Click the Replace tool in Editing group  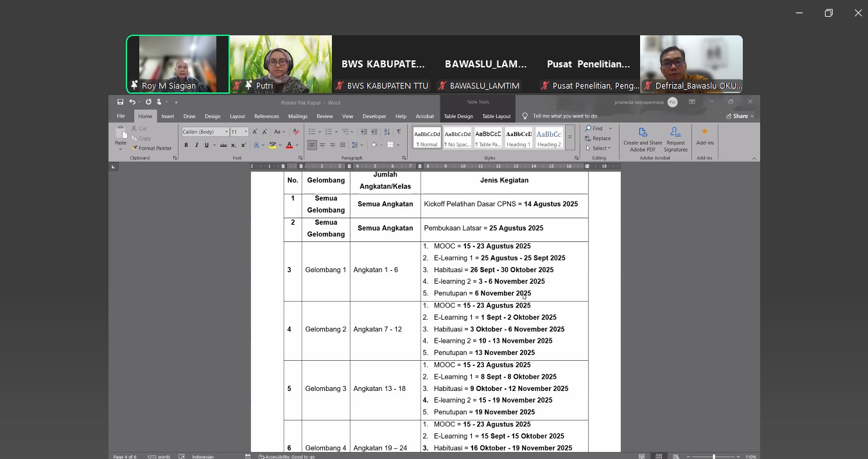click(x=598, y=138)
